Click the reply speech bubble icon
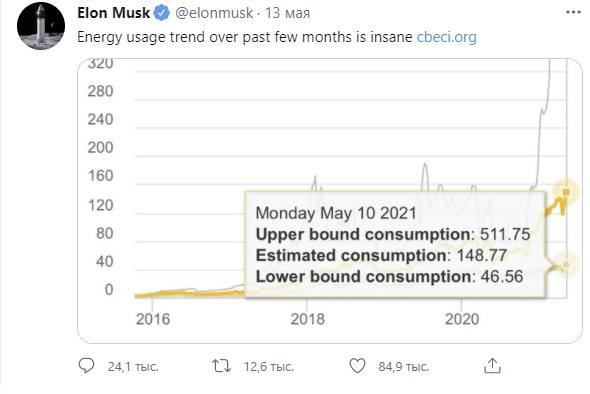This screenshot has height=394, width=590. tap(87, 365)
